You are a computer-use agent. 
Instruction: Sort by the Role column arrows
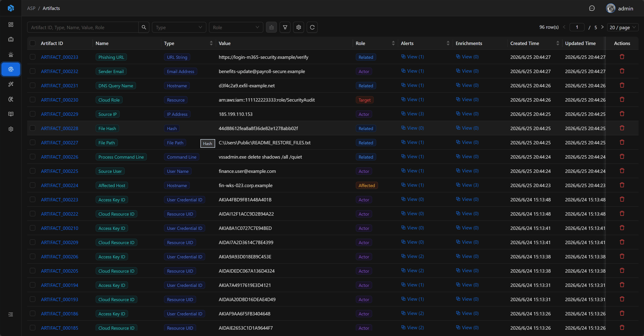coord(393,43)
